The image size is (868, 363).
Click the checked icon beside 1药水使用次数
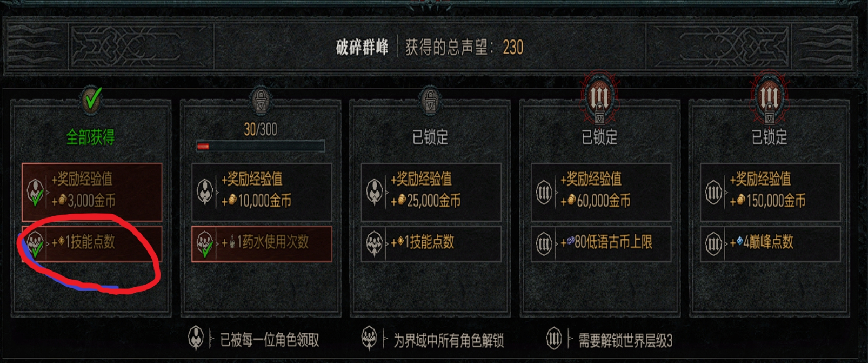[x=205, y=244]
